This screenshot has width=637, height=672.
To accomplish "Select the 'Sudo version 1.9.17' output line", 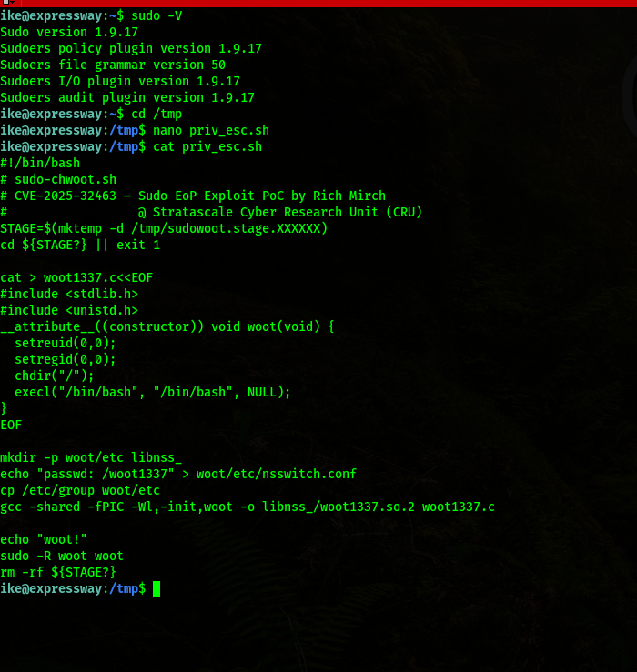I will point(69,32).
